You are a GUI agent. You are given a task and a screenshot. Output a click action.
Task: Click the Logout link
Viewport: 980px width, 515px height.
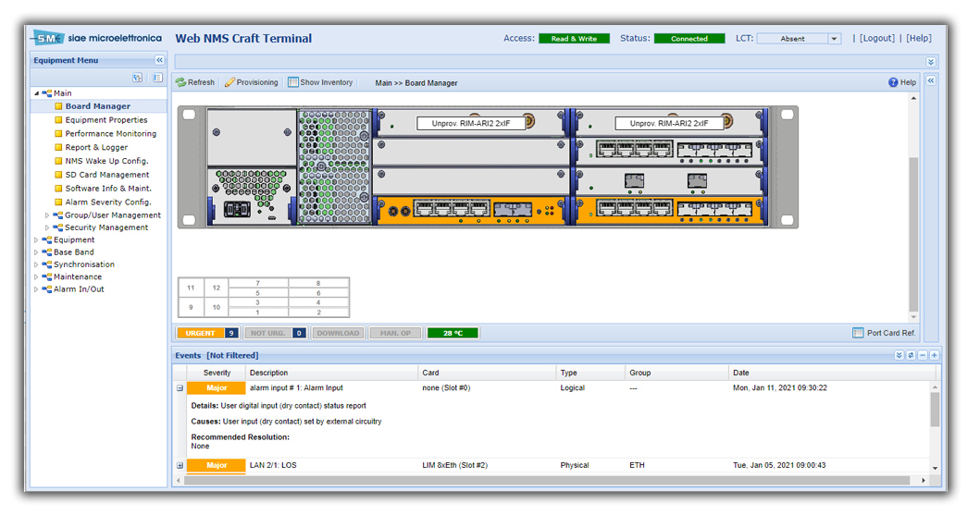(x=877, y=38)
